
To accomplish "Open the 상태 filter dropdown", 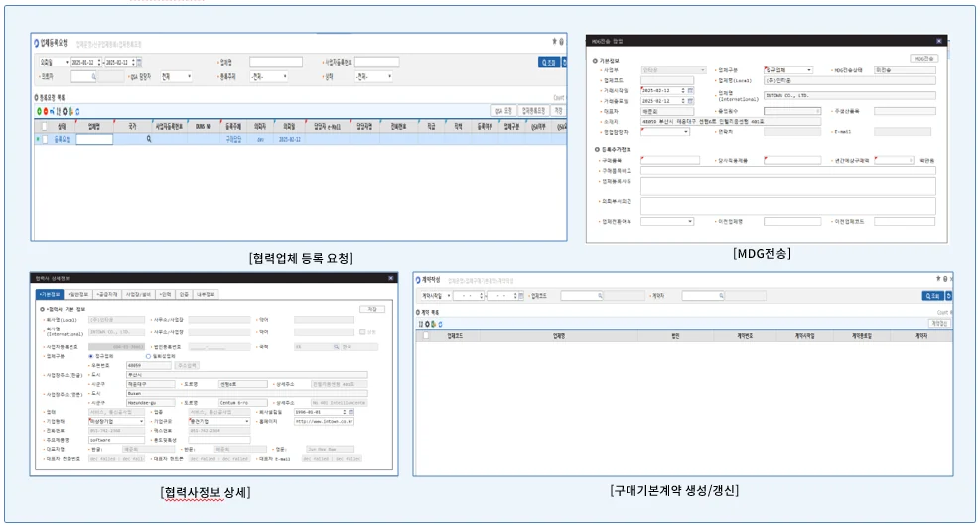I will pos(373,76).
